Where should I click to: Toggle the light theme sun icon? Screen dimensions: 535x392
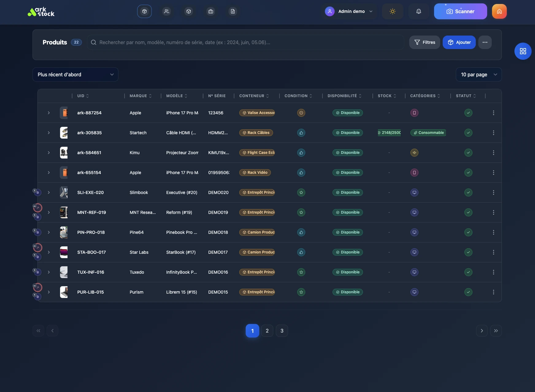392,11
